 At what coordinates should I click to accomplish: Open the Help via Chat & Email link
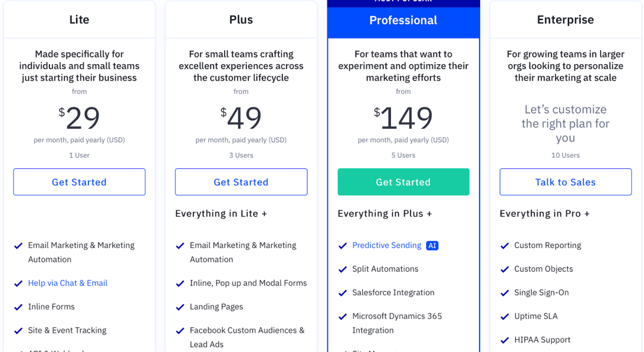[x=68, y=283]
